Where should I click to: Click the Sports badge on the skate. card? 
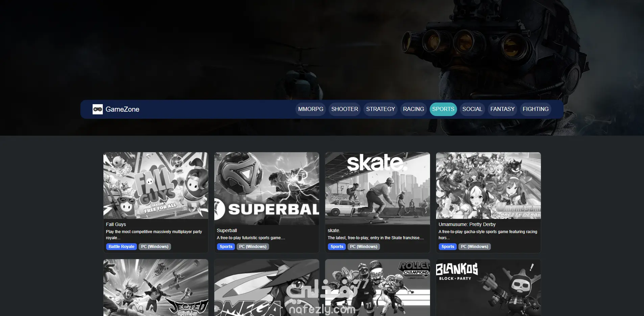point(337,247)
